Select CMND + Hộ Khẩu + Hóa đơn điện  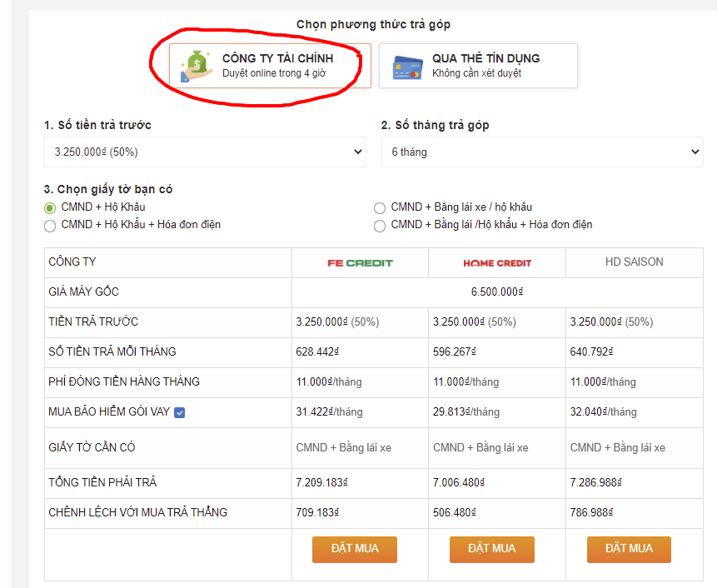point(51,225)
